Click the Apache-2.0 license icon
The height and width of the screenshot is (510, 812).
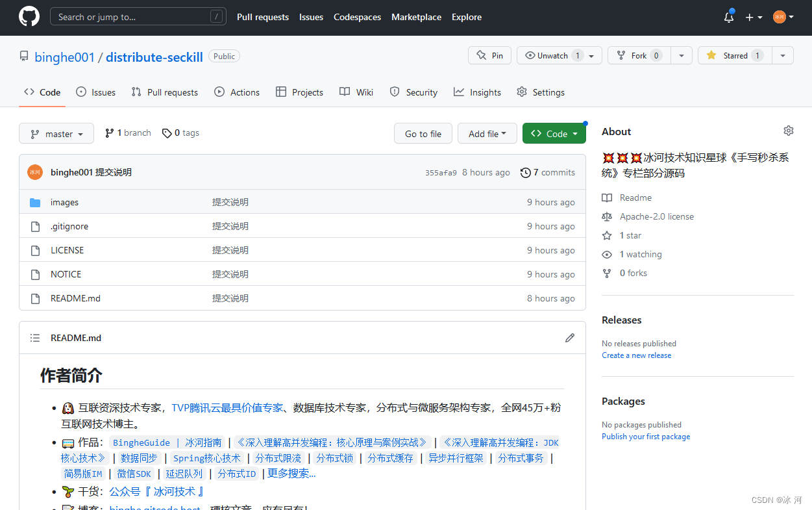(x=607, y=216)
